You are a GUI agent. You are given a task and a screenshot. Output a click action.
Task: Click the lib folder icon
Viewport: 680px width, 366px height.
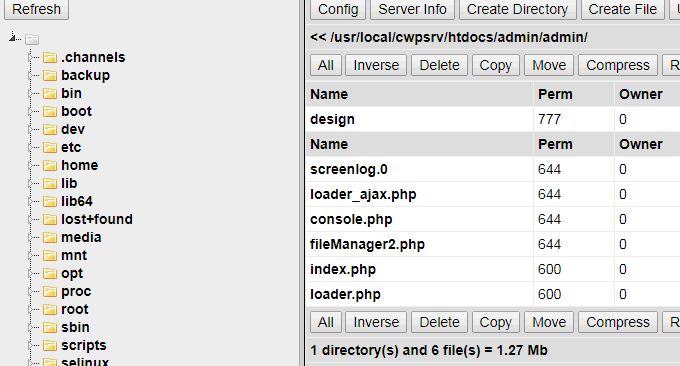[50, 183]
